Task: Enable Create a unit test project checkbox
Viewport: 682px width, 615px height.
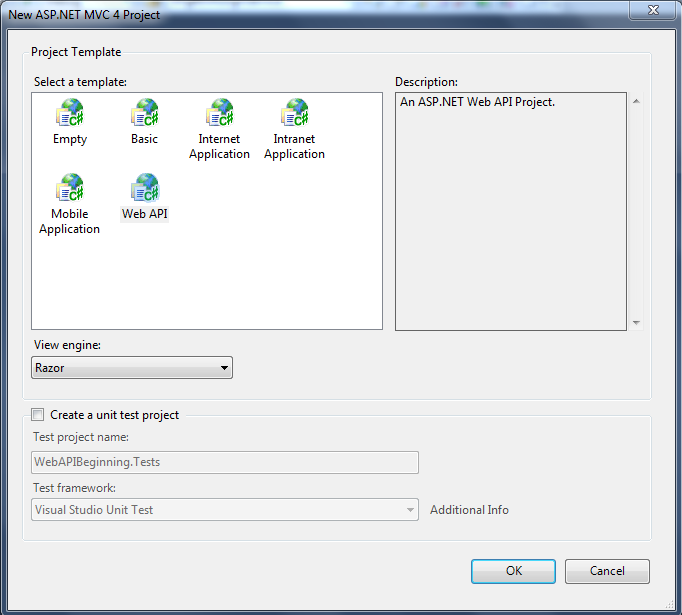Action: click(38, 414)
